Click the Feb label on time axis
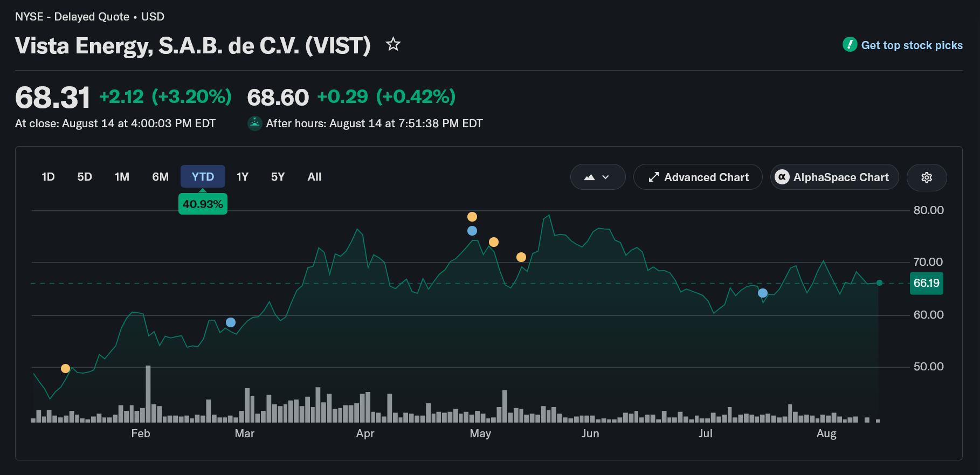 coord(141,433)
